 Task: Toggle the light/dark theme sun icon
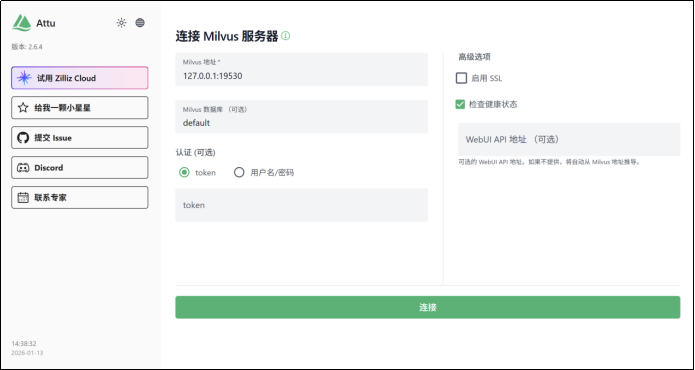tap(121, 23)
